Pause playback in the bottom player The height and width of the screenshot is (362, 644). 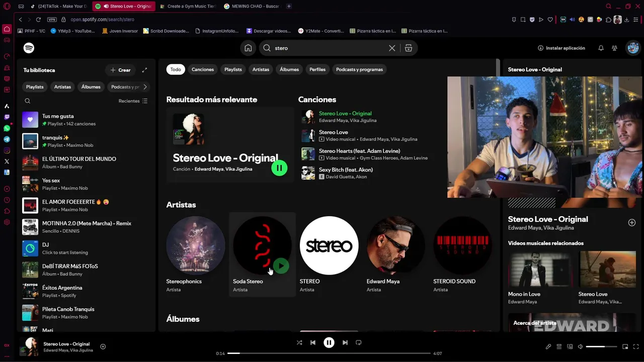pos(329,342)
